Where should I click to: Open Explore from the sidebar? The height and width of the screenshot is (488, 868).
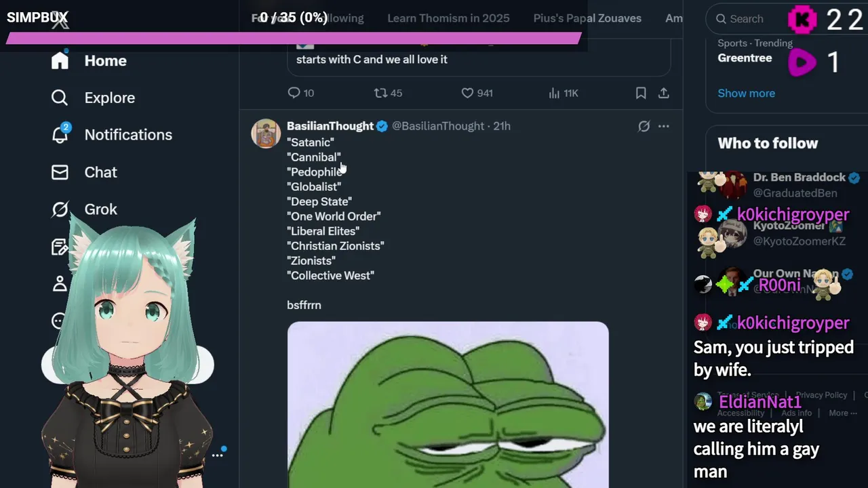[93, 98]
